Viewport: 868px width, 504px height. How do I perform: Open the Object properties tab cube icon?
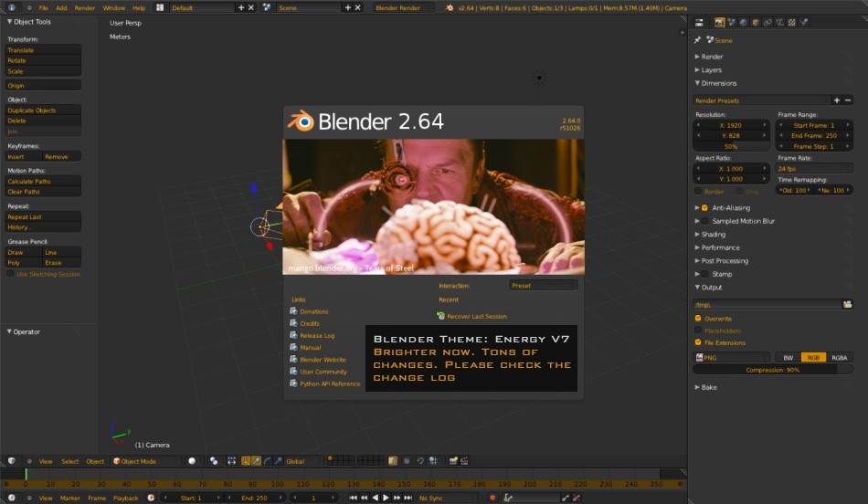point(756,22)
